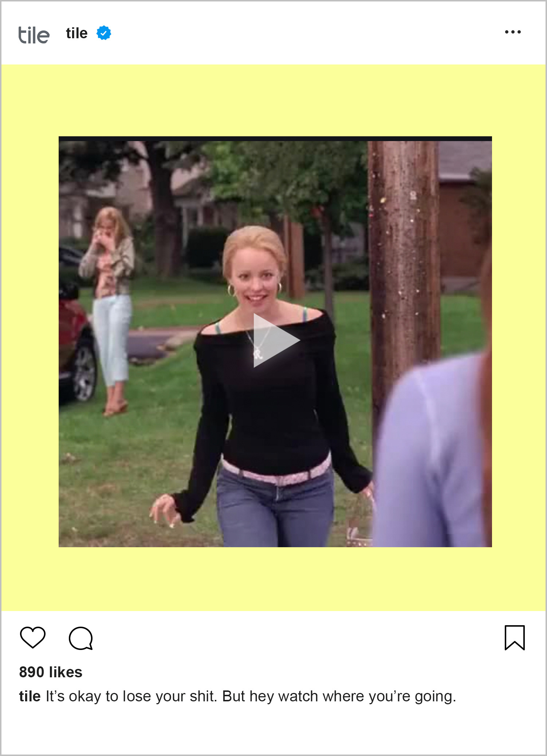The width and height of the screenshot is (547, 756).
Task: View who liked via 890 likes
Action: pos(51,672)
